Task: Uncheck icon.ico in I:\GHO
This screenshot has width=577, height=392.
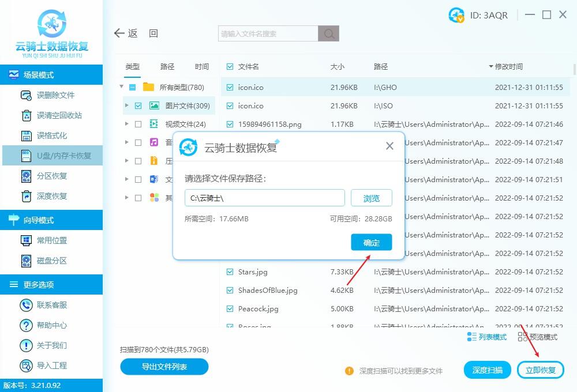Action: pos(230,87)
